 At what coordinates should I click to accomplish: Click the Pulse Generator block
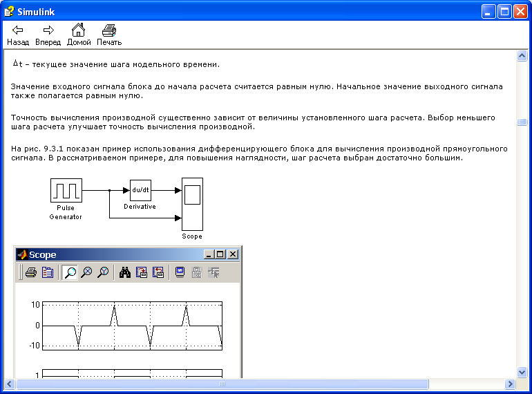click(x=66, y=190)
